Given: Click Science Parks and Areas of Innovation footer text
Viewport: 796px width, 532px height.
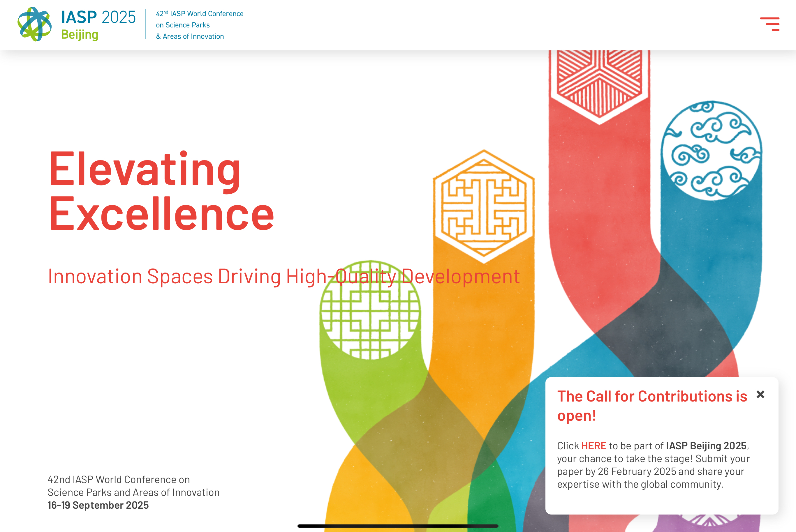Looking at the screenshot, I should pyautogui.click(x=133, y=492).
